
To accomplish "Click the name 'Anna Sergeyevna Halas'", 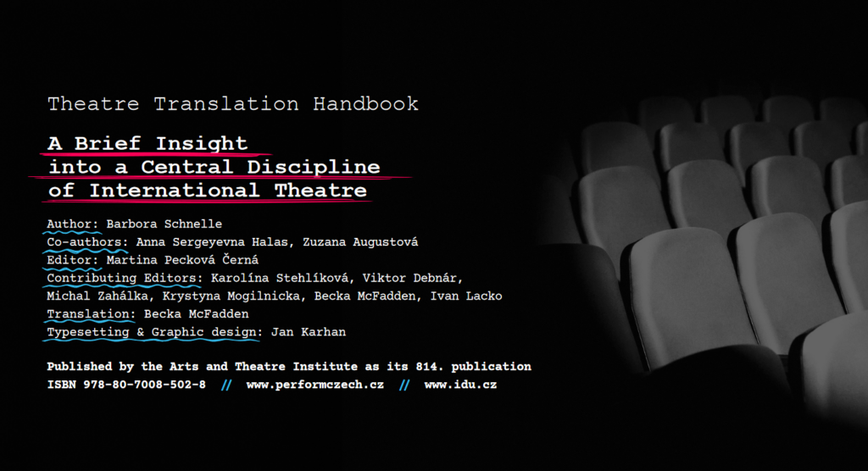I will tap(212, 242).
